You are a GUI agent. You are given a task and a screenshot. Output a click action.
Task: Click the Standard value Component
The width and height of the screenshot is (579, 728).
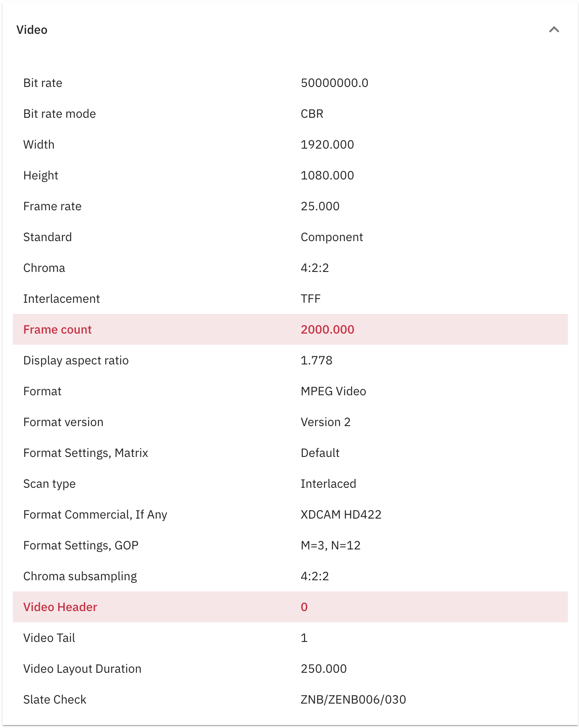click(332, 237)
